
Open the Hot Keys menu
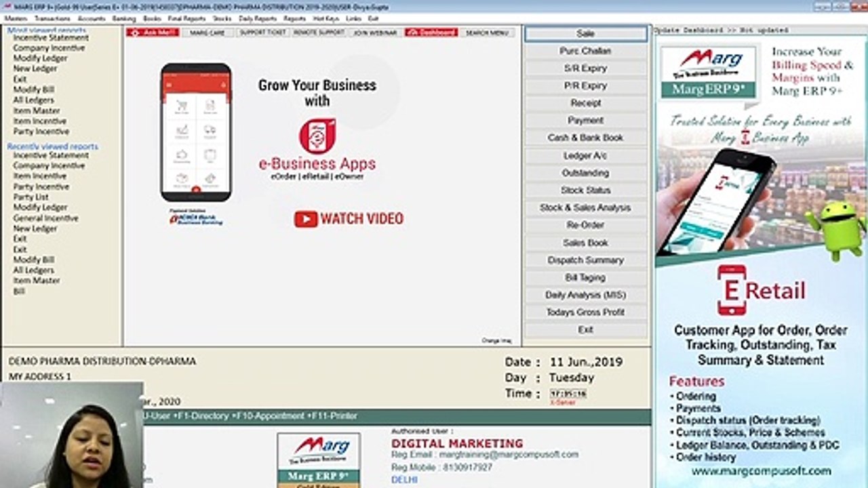[x=326, y=19]
